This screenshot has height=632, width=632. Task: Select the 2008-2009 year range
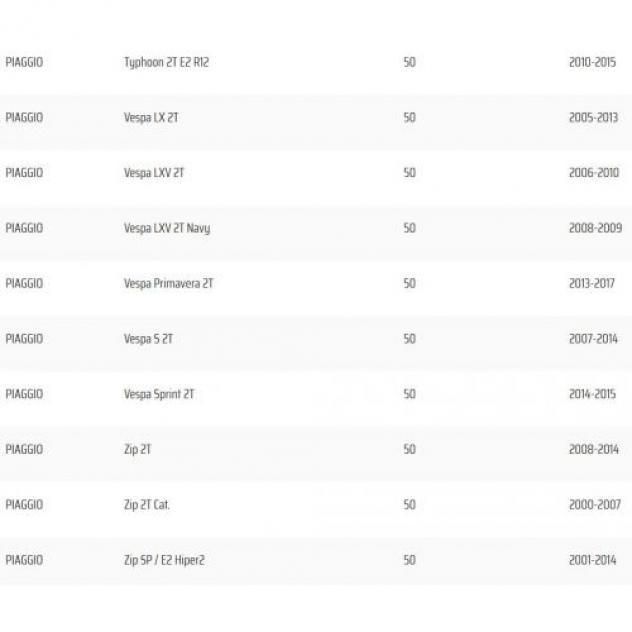coord(595,228)
